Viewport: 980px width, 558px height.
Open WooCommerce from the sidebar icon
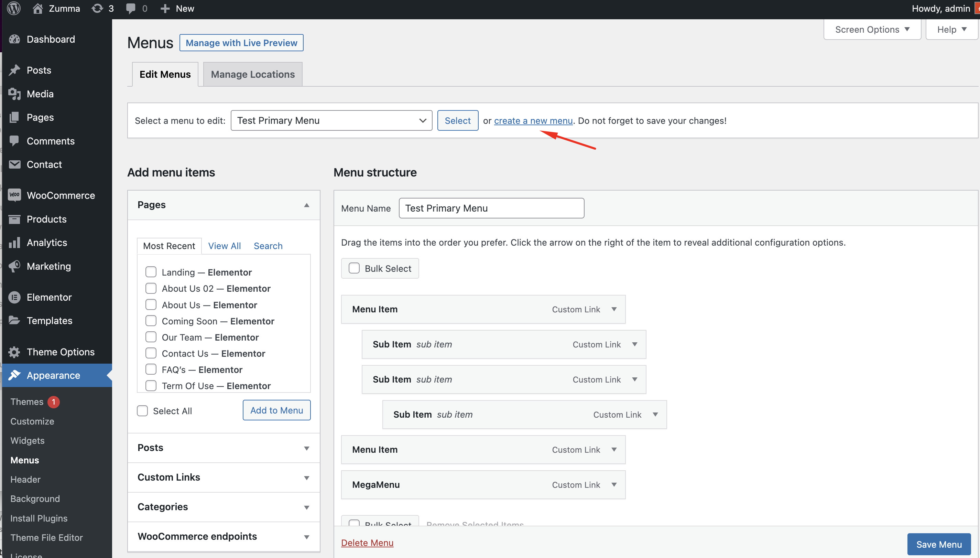tap(14, 195)
